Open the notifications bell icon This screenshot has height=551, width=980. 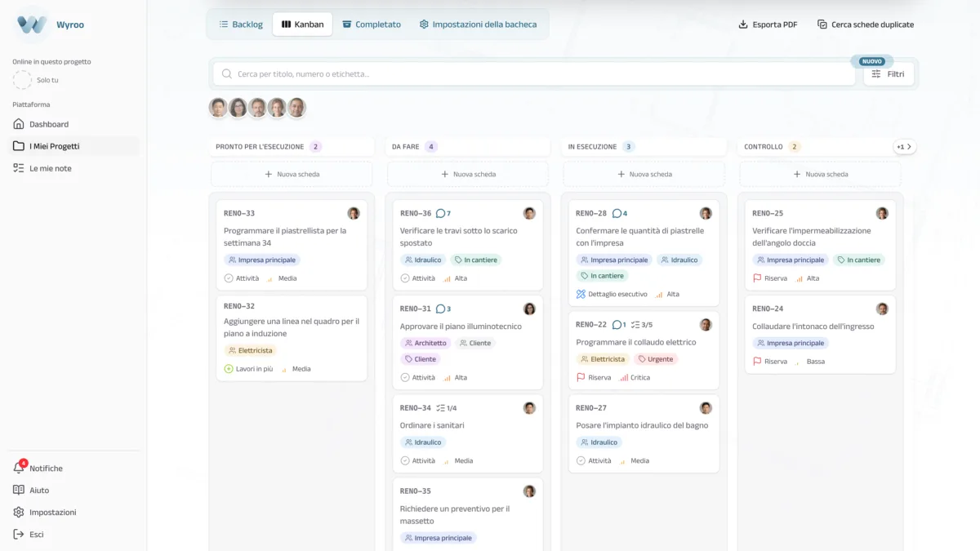tap(19, 468)
